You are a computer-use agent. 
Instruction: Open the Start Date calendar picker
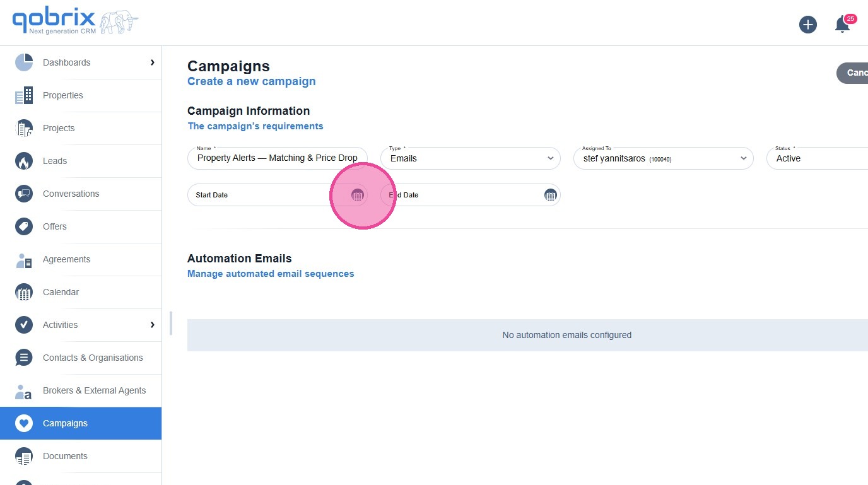[x=358, y=195]
